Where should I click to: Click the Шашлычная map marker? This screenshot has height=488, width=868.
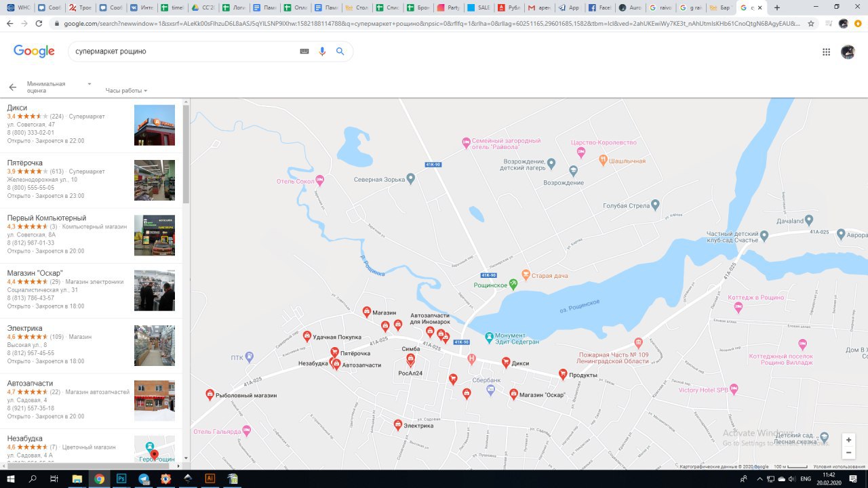click(603, 161)
